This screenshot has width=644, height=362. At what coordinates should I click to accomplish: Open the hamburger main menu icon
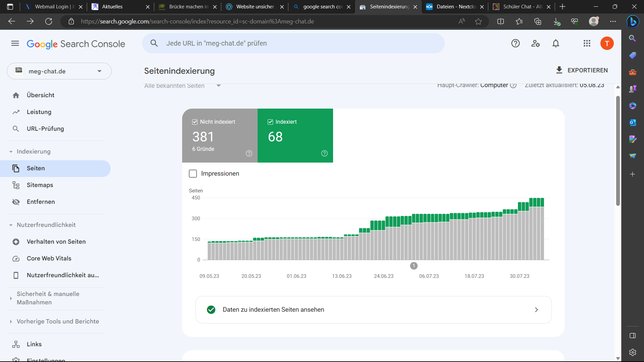pos(15,43)
